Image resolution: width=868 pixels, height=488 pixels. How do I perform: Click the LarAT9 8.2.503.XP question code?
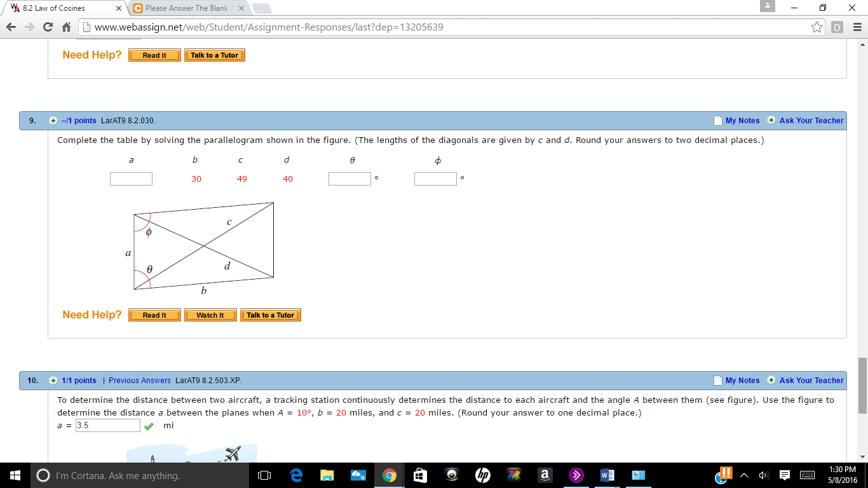pos(208,381)
